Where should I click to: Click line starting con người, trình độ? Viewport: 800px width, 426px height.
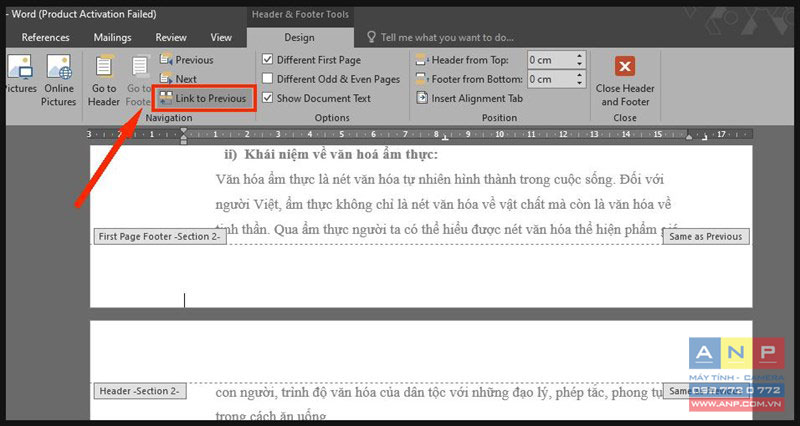tap(440, 392)
